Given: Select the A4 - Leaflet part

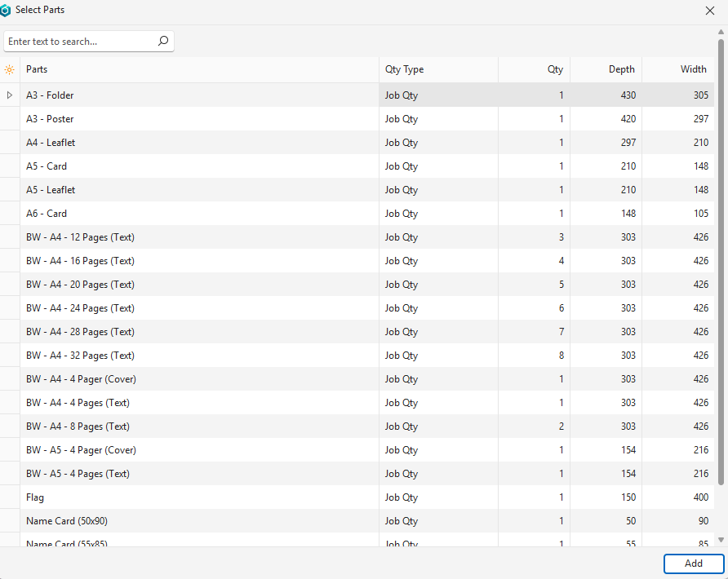Looking at the screenshot, I should click(199, 143).
